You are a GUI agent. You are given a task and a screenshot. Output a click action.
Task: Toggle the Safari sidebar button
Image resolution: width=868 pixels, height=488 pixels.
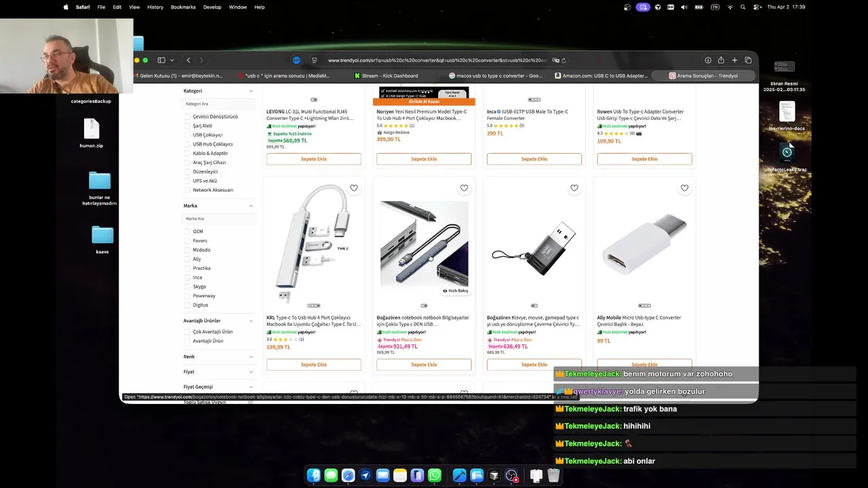coord(161,60)
